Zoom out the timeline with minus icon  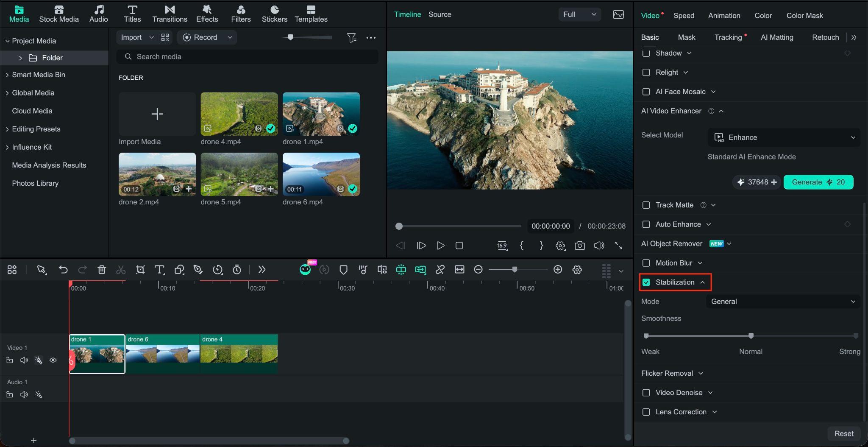tap(478, 269)
